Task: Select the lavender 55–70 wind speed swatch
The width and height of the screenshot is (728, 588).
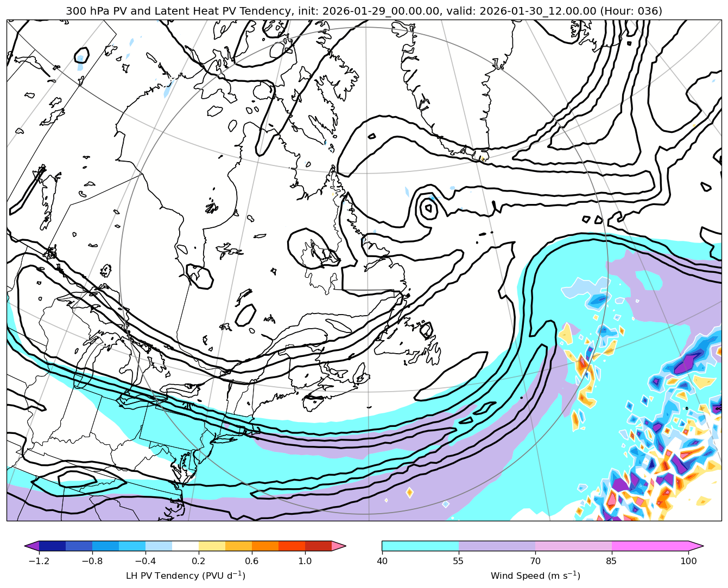Action: [497, 546]
